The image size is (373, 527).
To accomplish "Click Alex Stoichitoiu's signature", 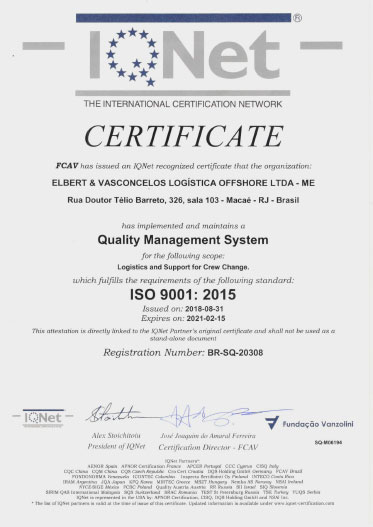I will [x=114, y=414].
